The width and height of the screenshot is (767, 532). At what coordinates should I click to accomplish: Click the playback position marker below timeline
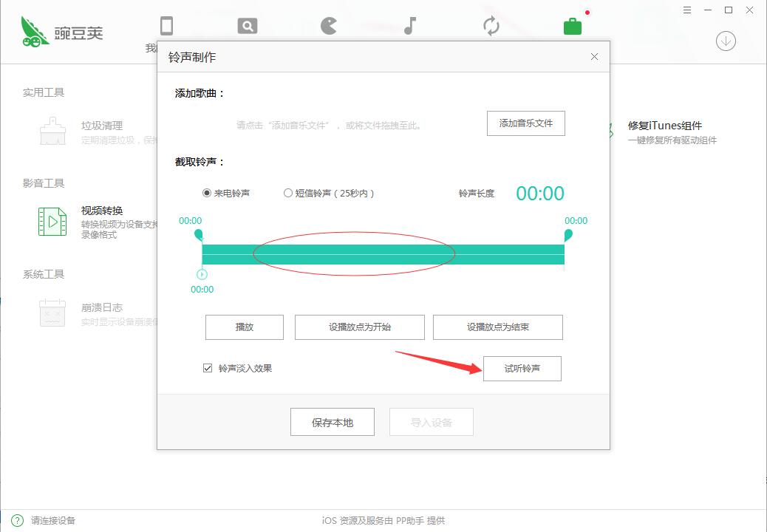pyautogui.click(x=200, y=275)
